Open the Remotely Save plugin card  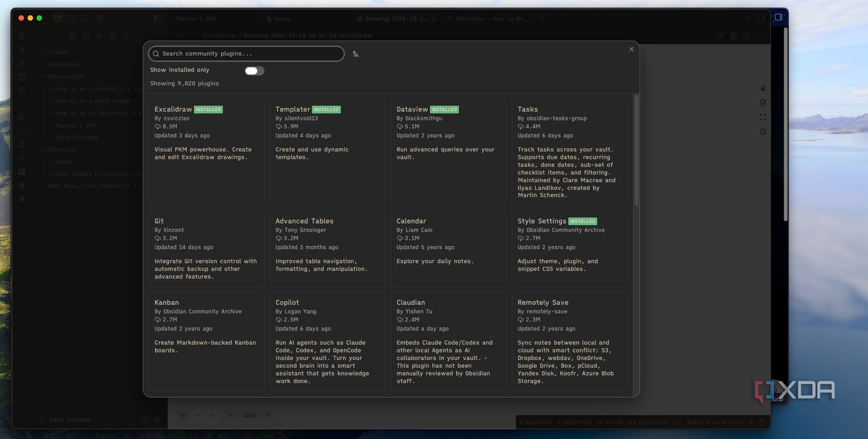(569, 342)
